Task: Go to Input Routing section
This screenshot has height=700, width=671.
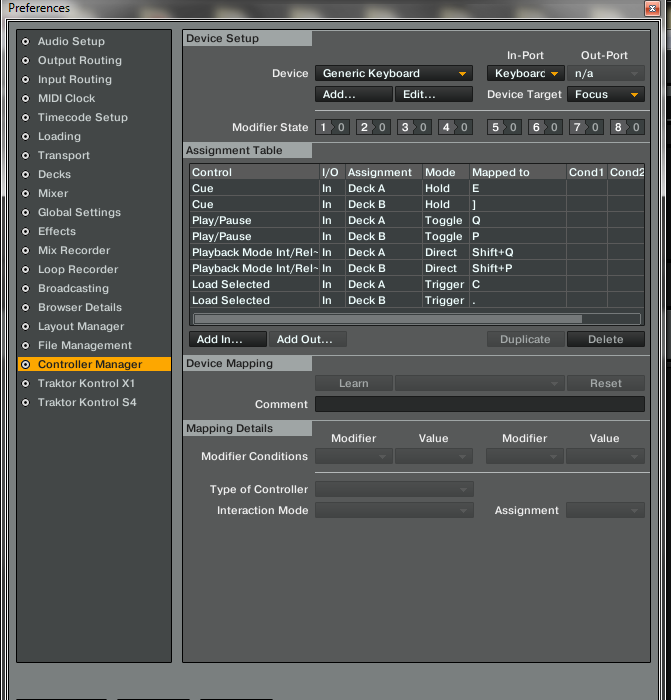Action: tap(75, 79)
